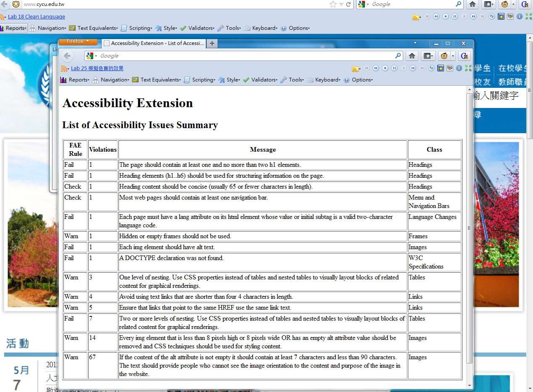Open list-all-tabs arrow in front window tab strip
Screen dimensions: 533x392
pos(415,43)
